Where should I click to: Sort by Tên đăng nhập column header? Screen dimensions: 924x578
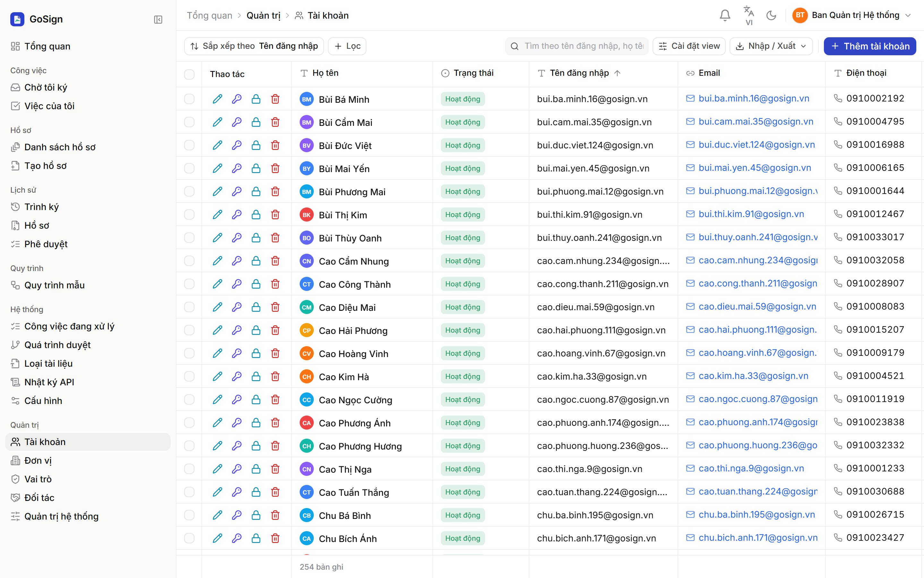(579, 73)
